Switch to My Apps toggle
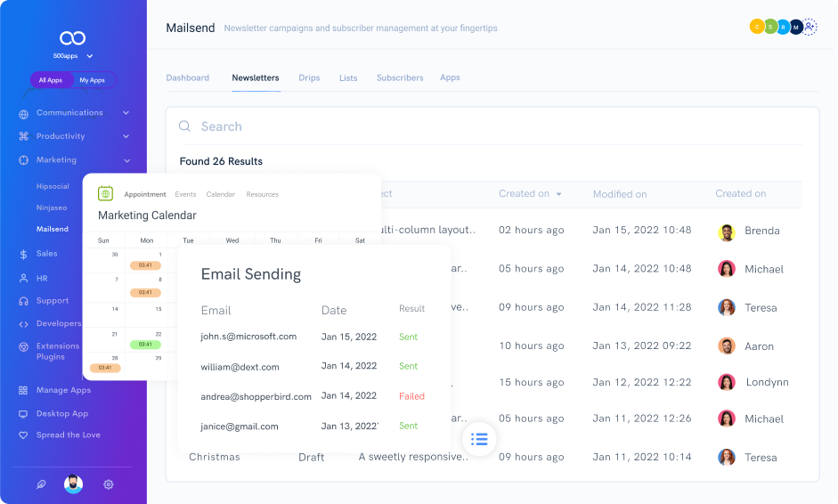The image size is (838, 504). [92, 80]
